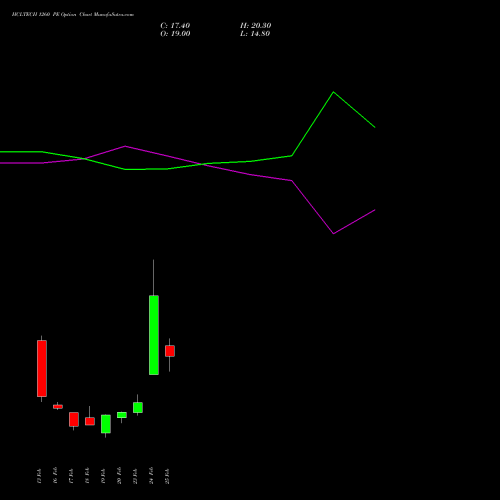This screenshot has height=500, width=500.
Task: Click the '13 Feb' date axis label
Action: tap(39, 476)
